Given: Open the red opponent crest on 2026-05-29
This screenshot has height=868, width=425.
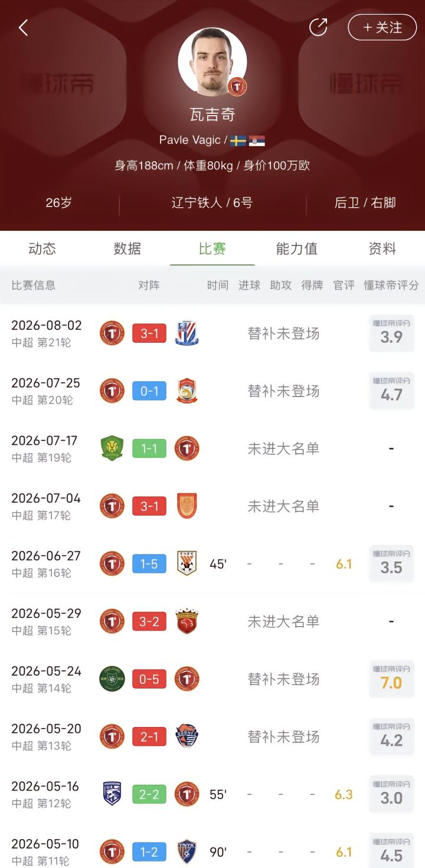Looking at the screenshot, I should [x=187, y=621].
